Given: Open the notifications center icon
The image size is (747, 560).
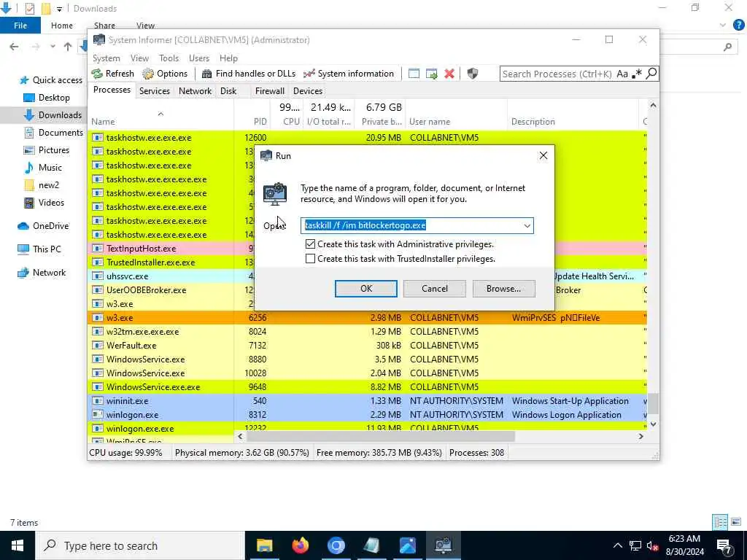Looking at the screenshot, I should [x=724, y=545].
